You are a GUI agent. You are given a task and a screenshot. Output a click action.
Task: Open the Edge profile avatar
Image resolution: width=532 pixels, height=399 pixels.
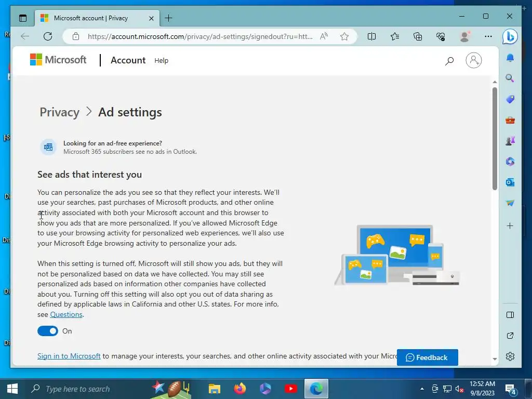[x=464, y=36]
